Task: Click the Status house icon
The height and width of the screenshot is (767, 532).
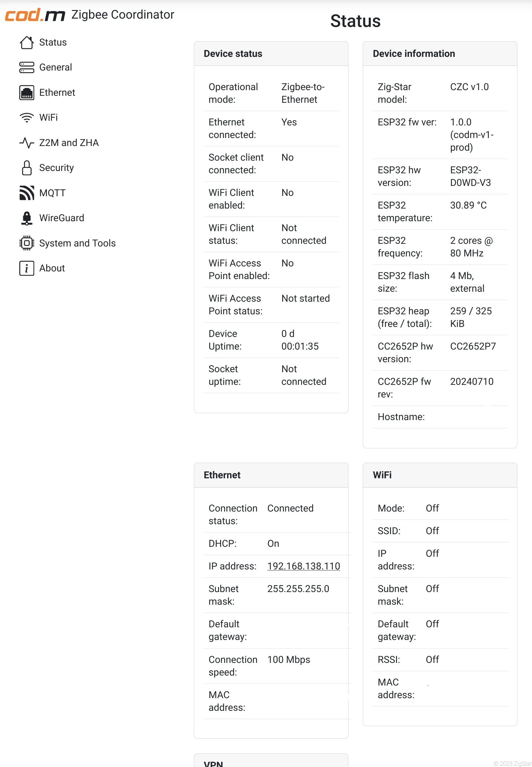Action: [27, 42]
